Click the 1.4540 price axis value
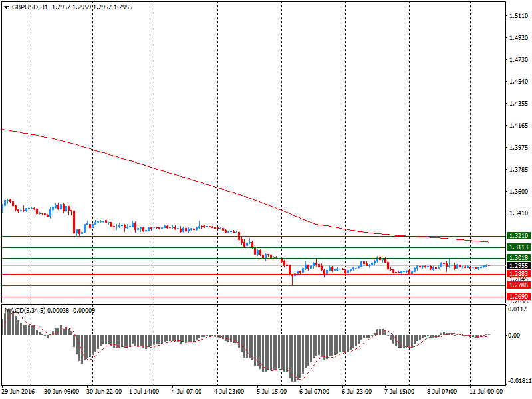This screenshot has height=399, width=532. pos(519,81)
